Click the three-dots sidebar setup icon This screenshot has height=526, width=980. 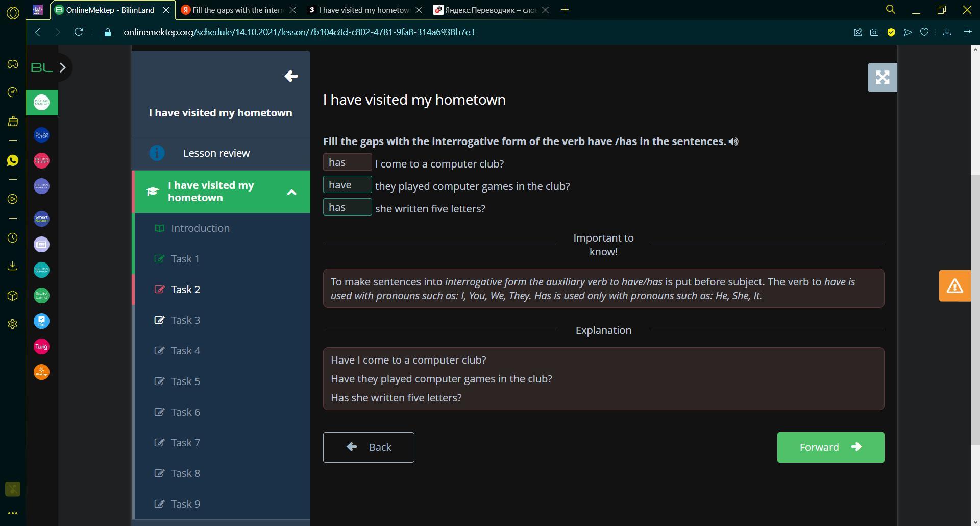(13, 513)
